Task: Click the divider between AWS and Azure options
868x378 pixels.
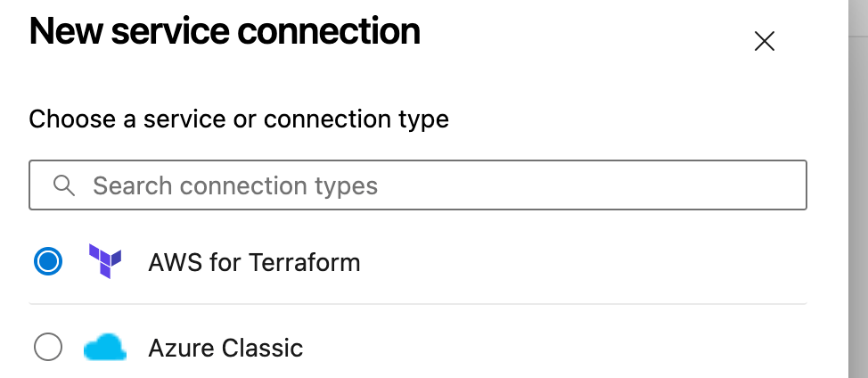Action: [x=417, y=304]
